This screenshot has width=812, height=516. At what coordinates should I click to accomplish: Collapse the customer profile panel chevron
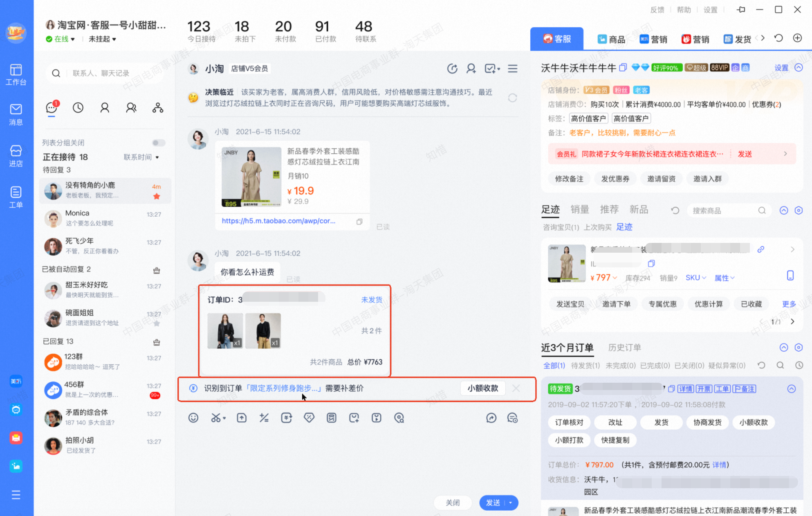[x=799, y=67]
